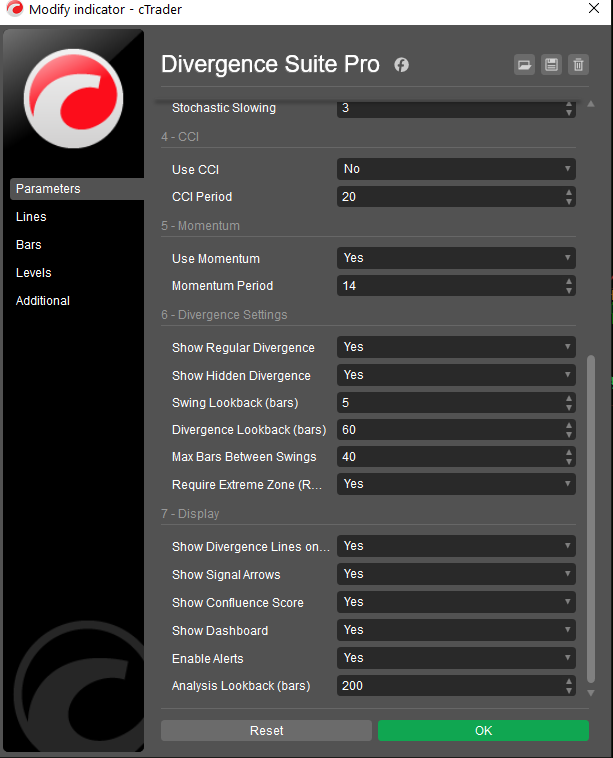Open the Use Momentum dropdown
613x758 pixels.
pyautogui.click(x=456, y=258)
